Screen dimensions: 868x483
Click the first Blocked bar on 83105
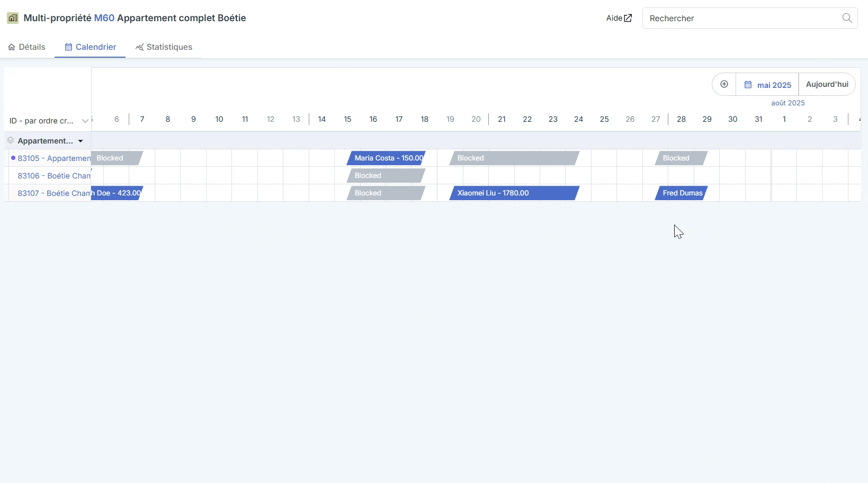click(117, 158)
